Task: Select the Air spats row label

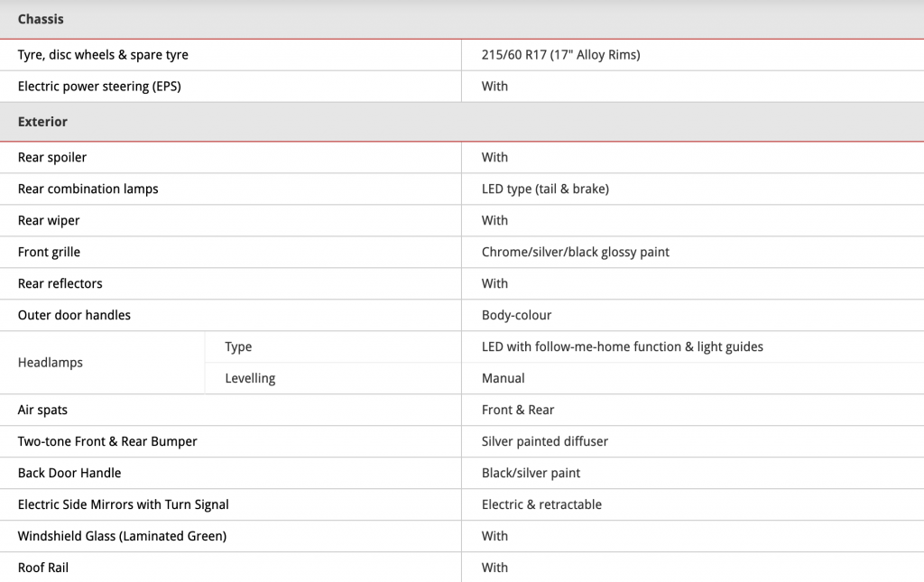Action: 42,410
